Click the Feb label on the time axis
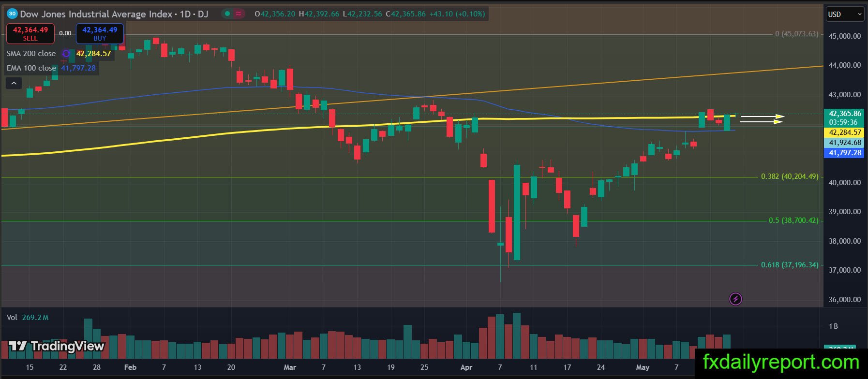868x379 pixels. [130, 367]
